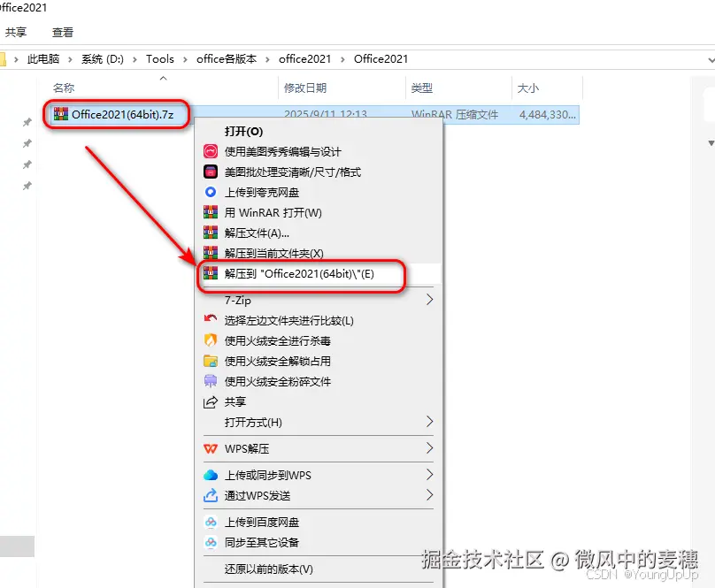Sort files by clicking the 名称 column header
The width and height of the screenshot is (715, 588).
66,88
